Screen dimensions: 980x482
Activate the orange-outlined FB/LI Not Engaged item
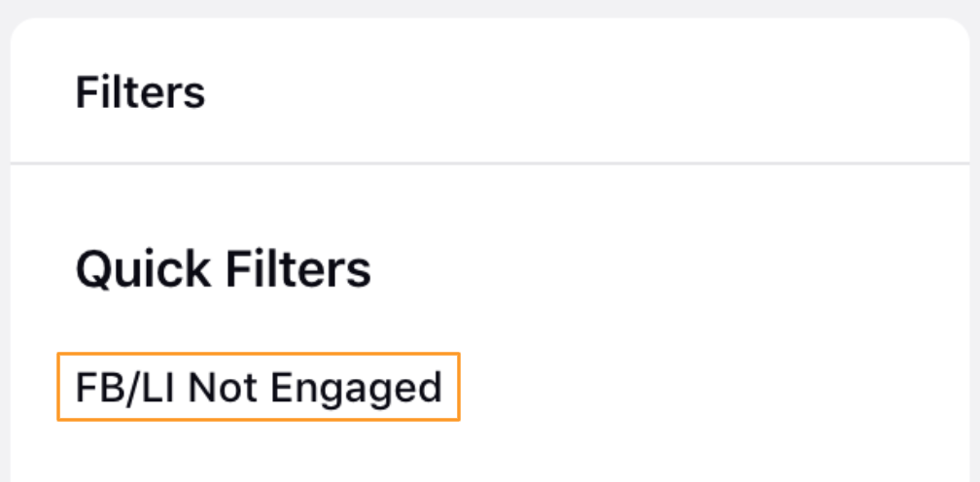pyautogui.click(x=259, y=387)
